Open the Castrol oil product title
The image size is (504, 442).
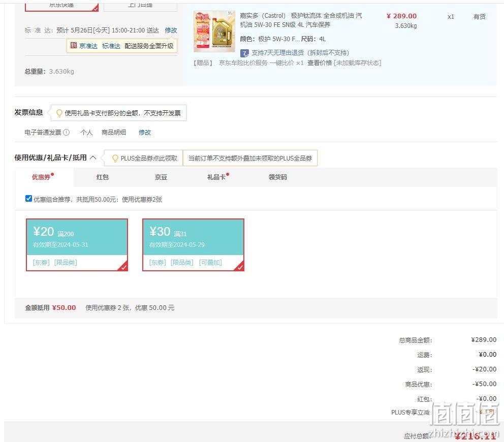coord(301,20)
